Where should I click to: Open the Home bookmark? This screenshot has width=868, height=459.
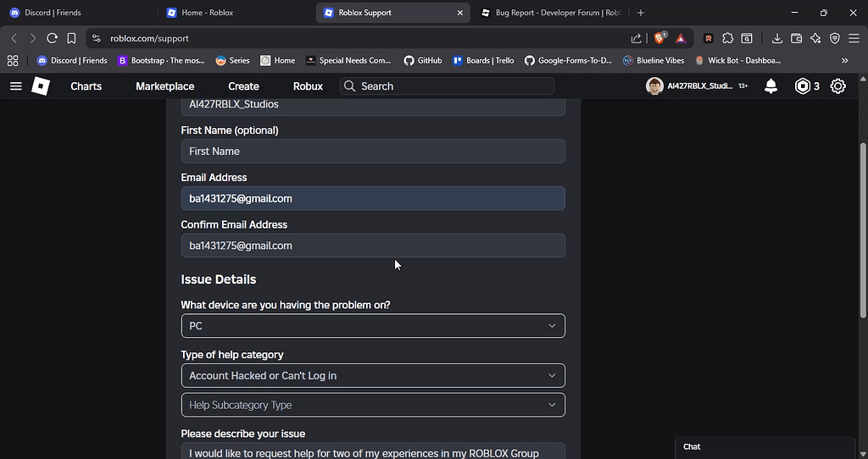pos(278,60)
